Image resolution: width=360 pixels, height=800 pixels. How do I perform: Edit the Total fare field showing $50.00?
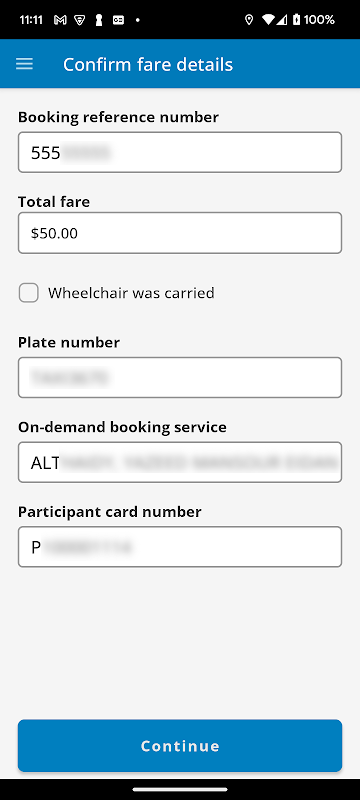180,233
